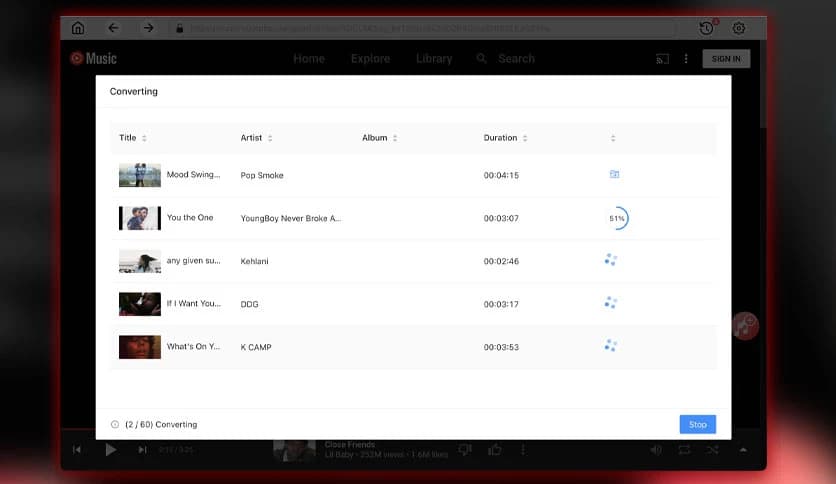Go forward with the right arrow

point(149,28)
